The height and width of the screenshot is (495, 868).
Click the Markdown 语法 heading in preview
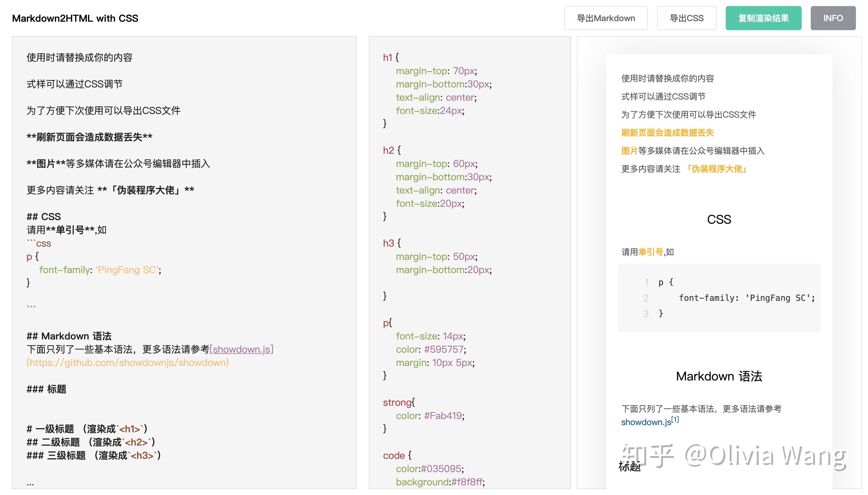719,376
